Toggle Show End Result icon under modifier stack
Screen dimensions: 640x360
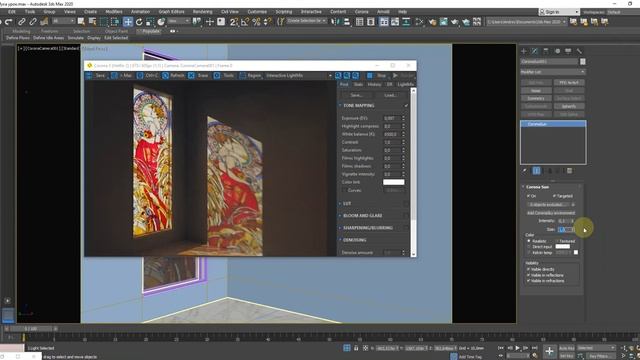pos(536,171)
